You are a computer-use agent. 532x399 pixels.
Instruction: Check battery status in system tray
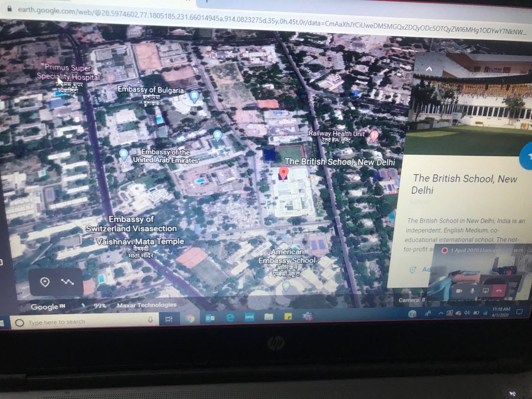coord(476,313)
